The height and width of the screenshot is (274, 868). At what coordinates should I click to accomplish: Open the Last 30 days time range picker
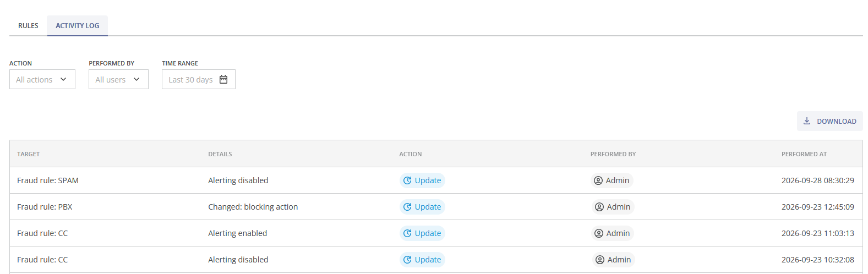(199, 79)
